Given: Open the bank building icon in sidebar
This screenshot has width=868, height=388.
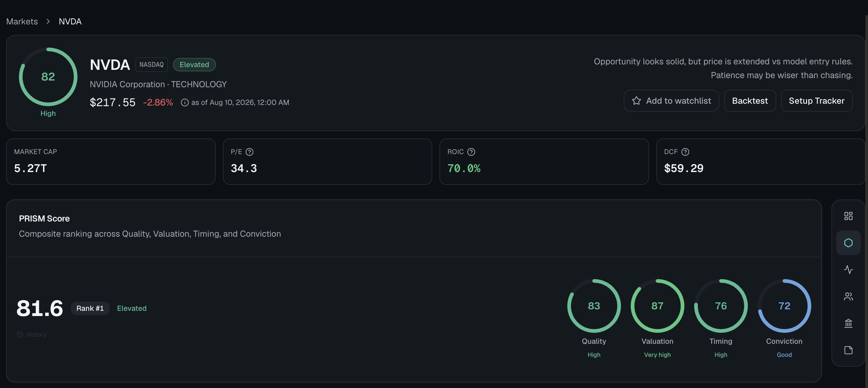Looking at the screenshot, I should (x=848, y=323).
